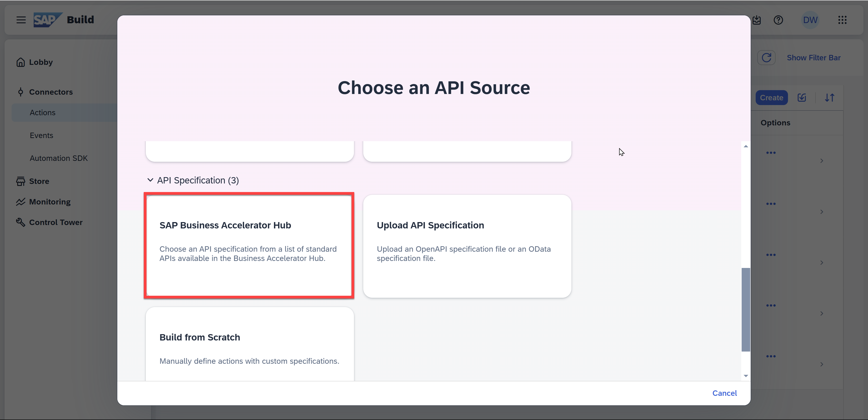
Task: Click the icon right of Create button
Action: [x=802, y=98]
